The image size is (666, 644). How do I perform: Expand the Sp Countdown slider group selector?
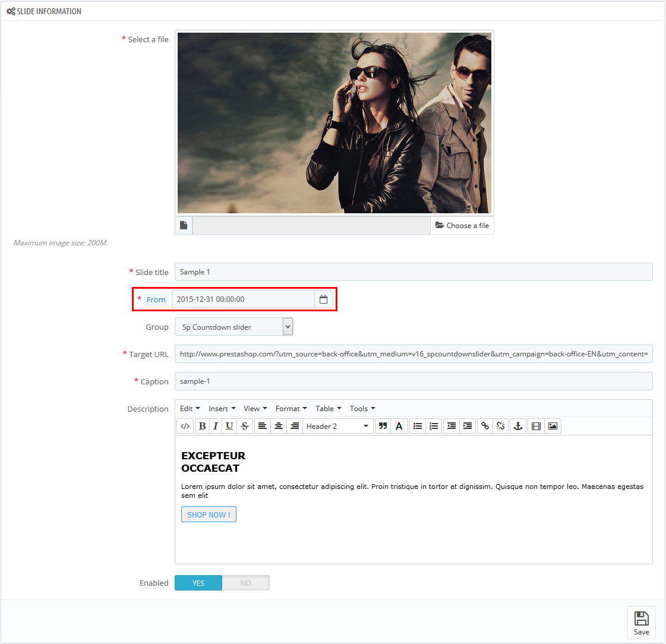coord(287,327)
